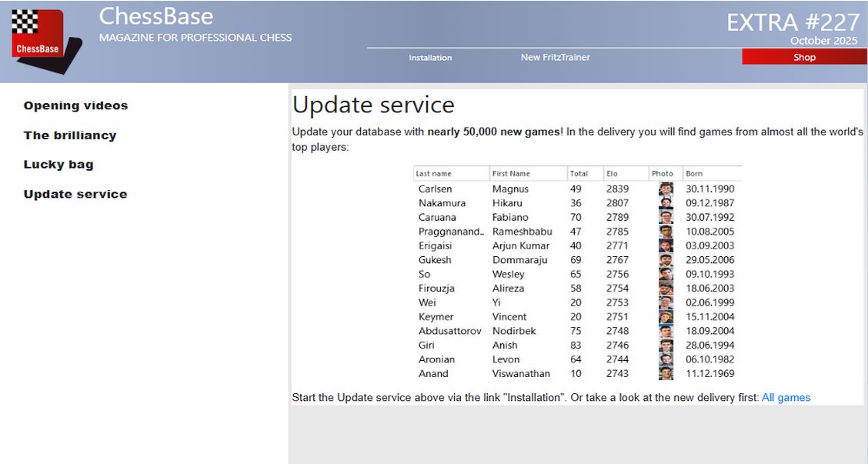Open the All games link
Screen dimensions: 868x464
click(786, 398)
